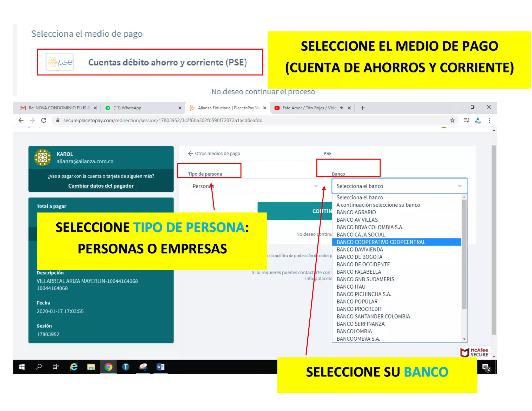Viewport: 532px width, 411px height.
Task: Switch to the Alianza Fiduciaria PlacetoPay tab
Action: [228, 108]
